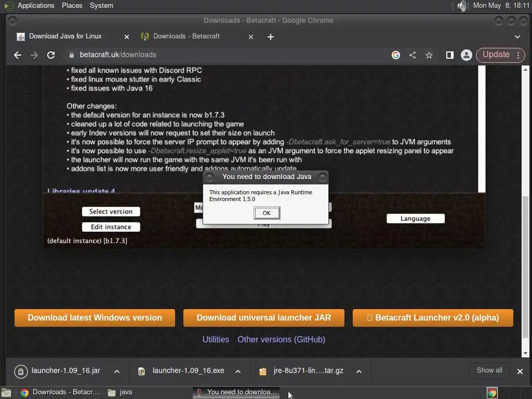Switch to Download Java for Linux tab

tap(65, 36)
